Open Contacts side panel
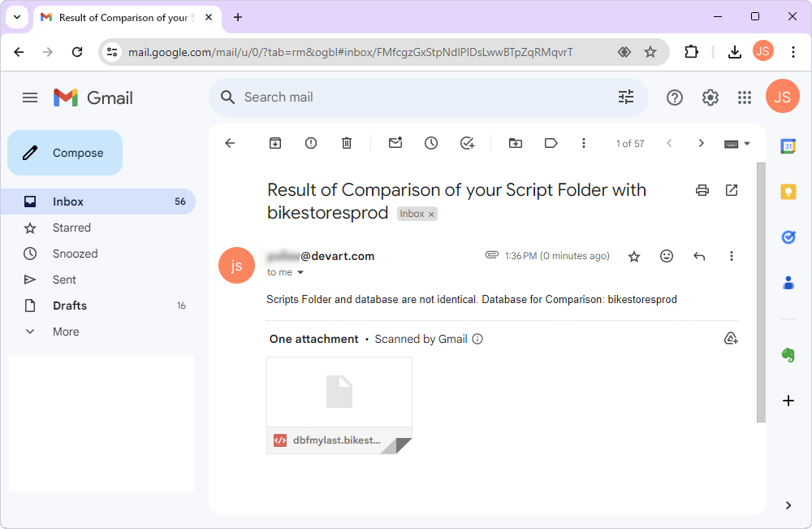 788,283
